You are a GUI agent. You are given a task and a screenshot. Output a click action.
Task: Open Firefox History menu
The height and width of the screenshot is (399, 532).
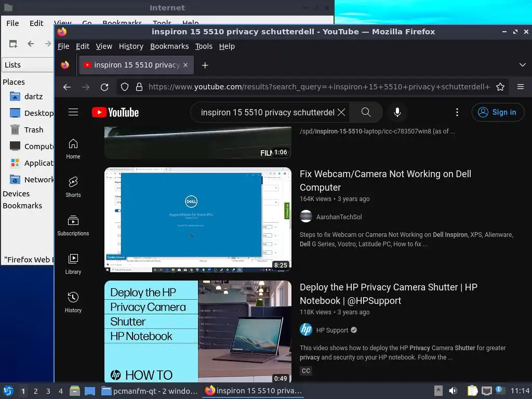(131, 46)
